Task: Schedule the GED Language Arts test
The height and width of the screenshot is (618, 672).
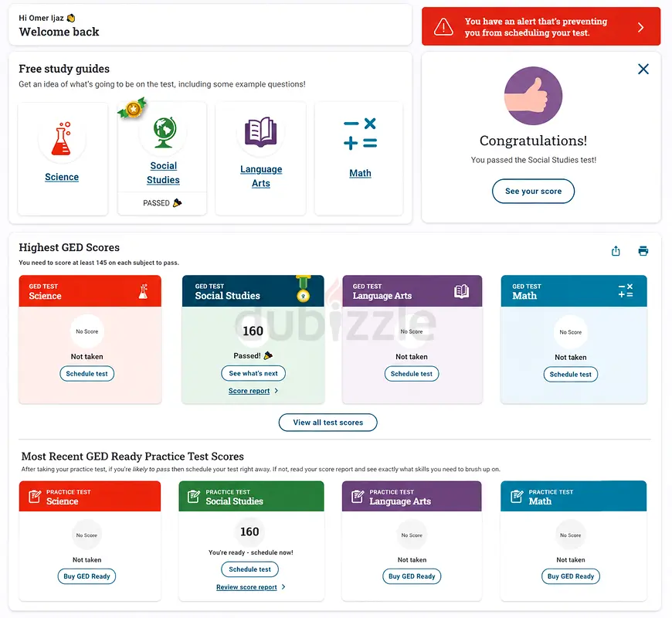Action: [412, 374]
